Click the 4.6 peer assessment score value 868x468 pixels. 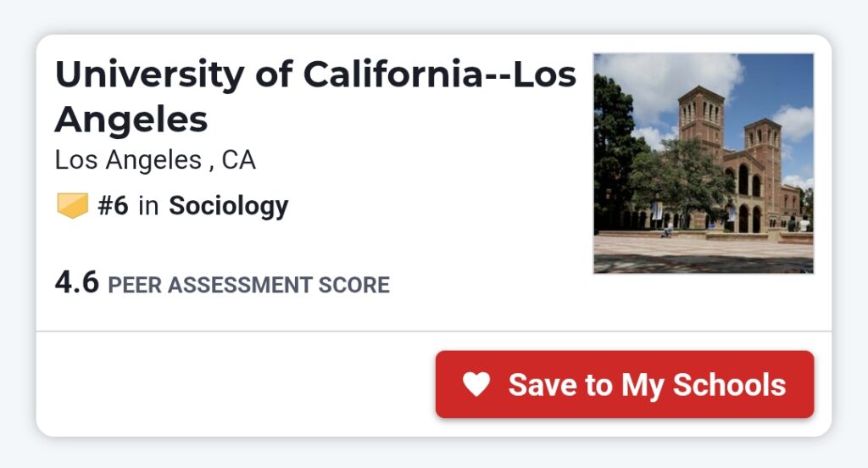coord(76,283)
